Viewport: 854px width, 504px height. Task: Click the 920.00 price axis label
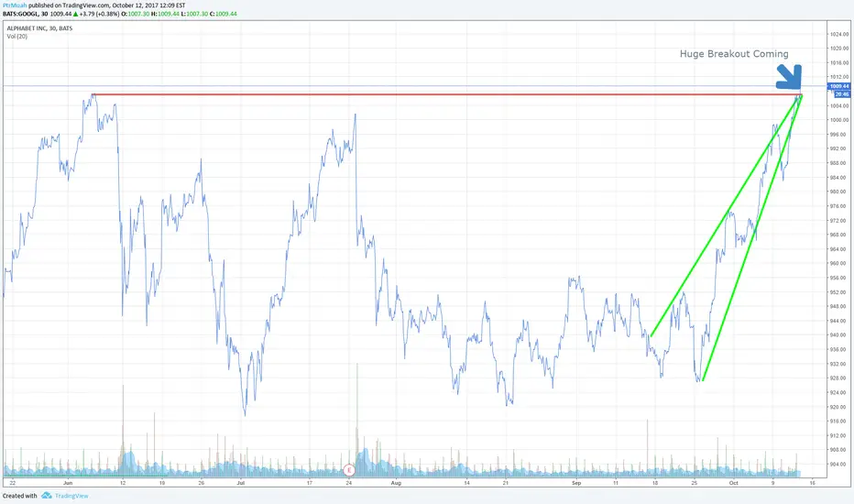pyautogui.click(x=839, y=407)
